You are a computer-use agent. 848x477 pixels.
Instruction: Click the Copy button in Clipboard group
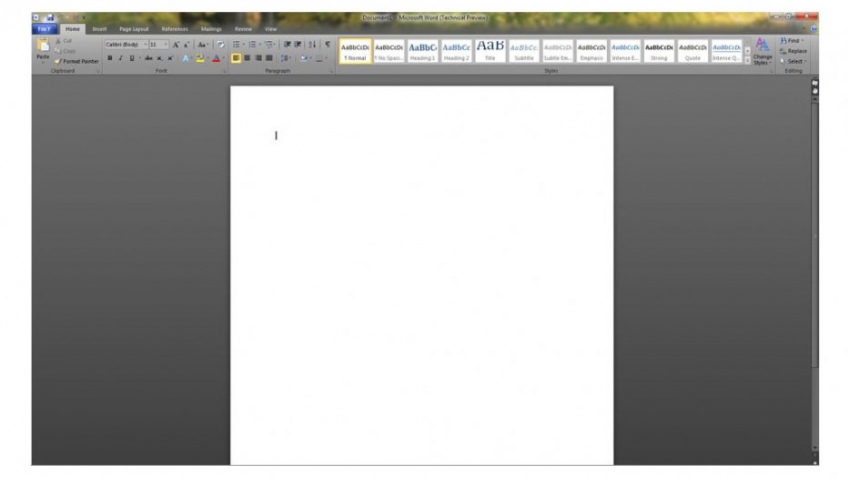[65, 51]
